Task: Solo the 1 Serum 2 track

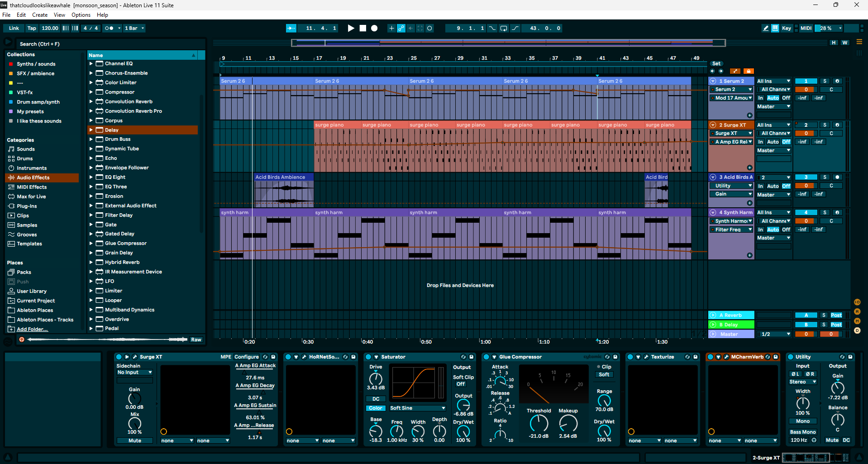Action: (x=825, y=81)
